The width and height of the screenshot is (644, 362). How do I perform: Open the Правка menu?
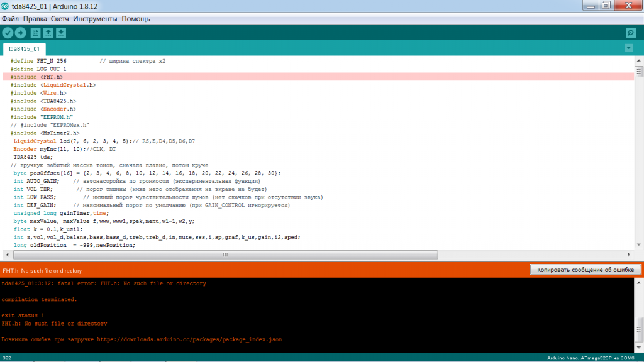[35, 19]
